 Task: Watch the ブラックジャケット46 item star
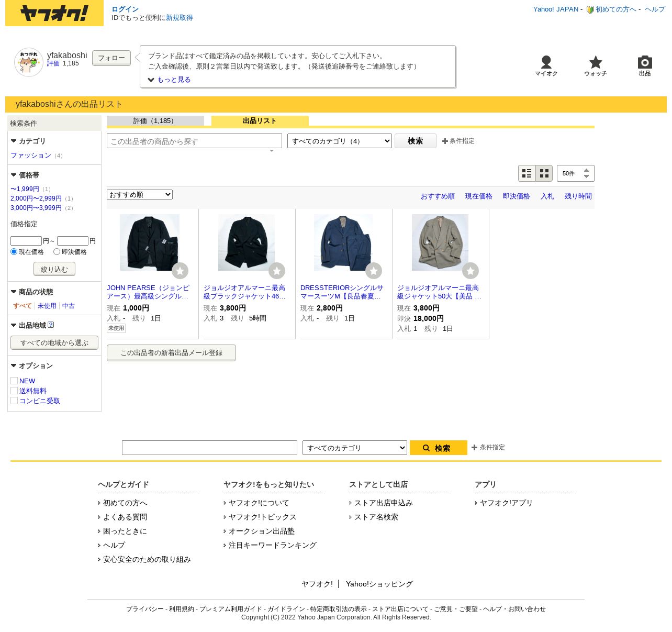click(277, 271)
